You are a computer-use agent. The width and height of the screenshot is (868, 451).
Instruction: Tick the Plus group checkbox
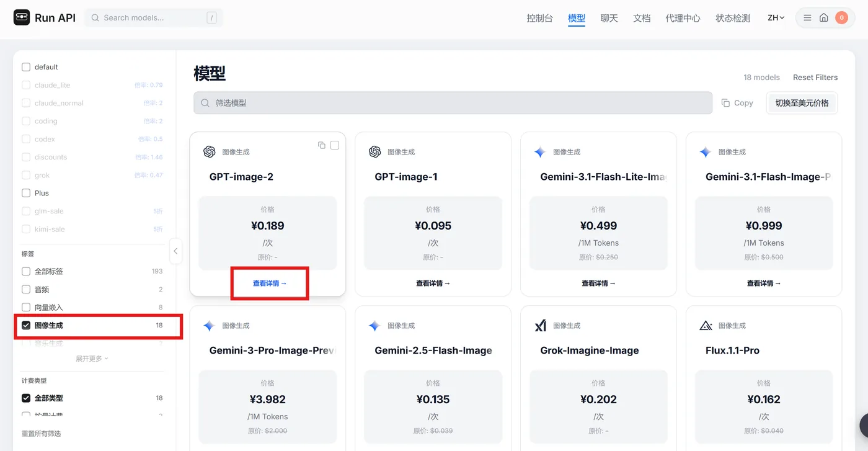pos(26,193)
